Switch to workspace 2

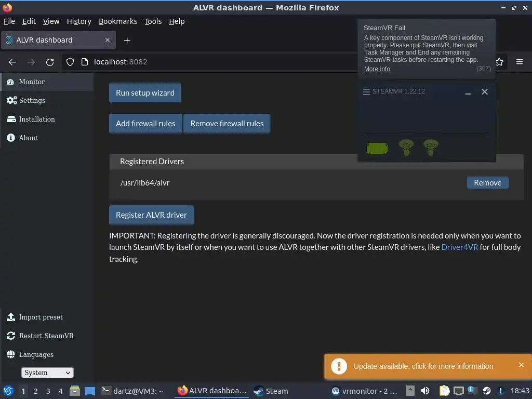[x=36, y=391]
